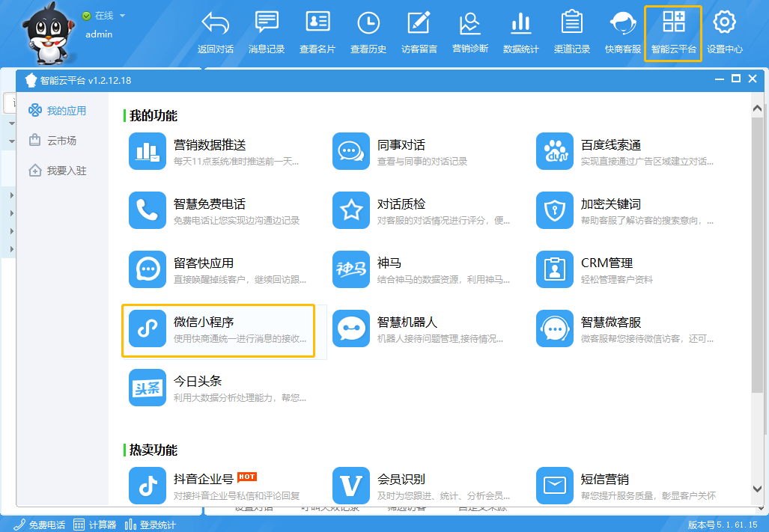Expand the 在线 status dropdown
This screenshot has height=532, width=769.
tap(122, 16)
